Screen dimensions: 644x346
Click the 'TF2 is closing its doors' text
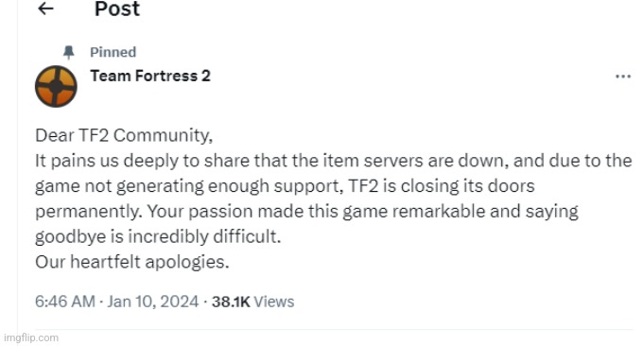tap(442, 186)
